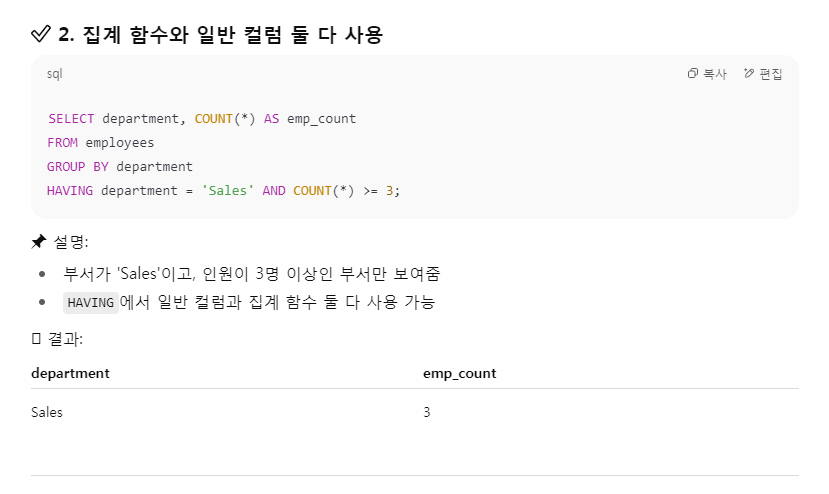
Task: Click the square icon beside 결과
Action: tap(36, 339)
